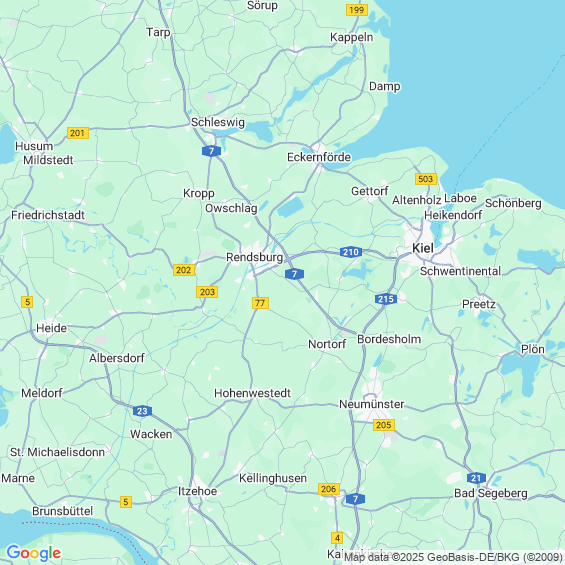This screenshot has height=565, width=565.
Task: Click the A7 shield near Schleswig
Action: (212, 151)
